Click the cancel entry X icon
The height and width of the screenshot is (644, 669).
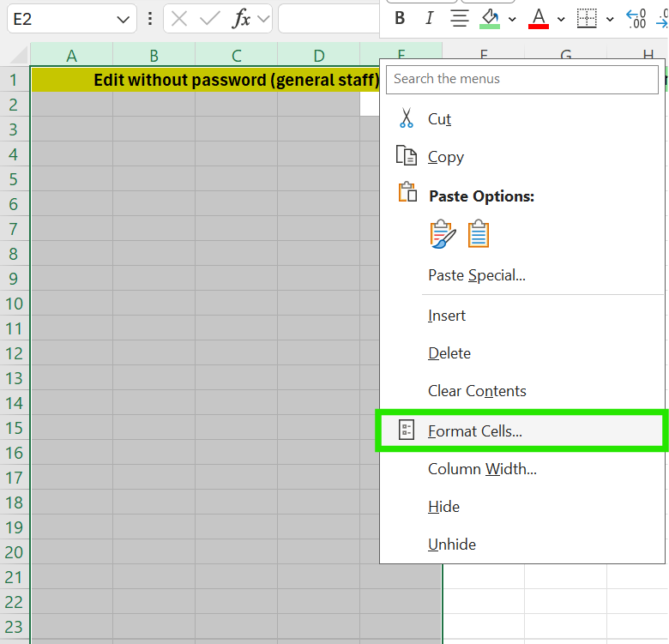coord(178,19)
